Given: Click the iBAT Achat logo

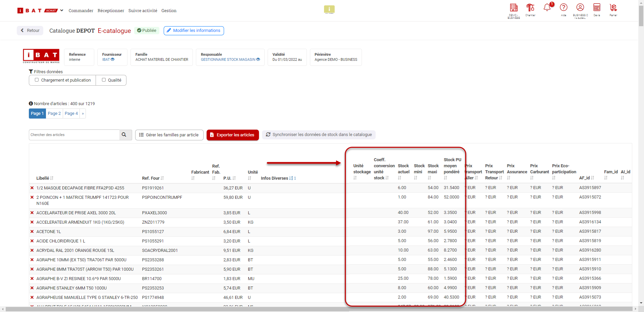Looking at the screenshot, I should tap(38, 11).
